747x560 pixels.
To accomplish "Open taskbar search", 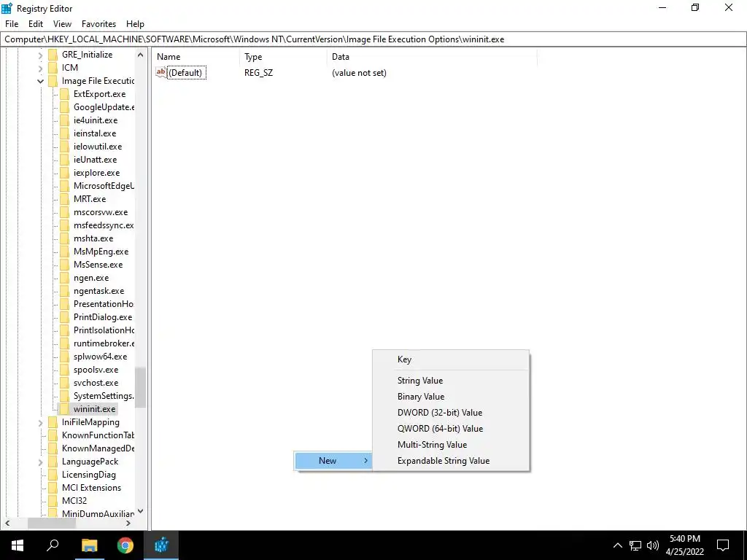I will point(53,545).
